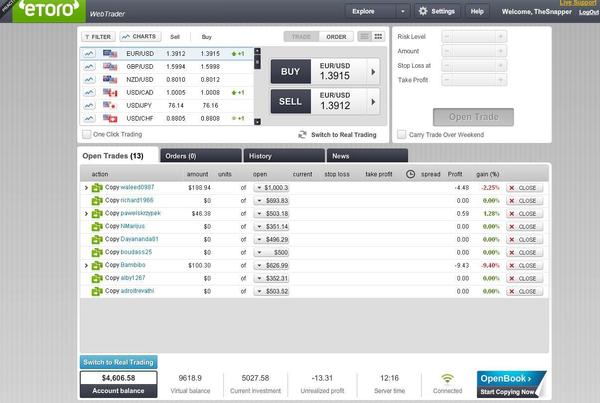Click the FILTER button

[98, 37]
